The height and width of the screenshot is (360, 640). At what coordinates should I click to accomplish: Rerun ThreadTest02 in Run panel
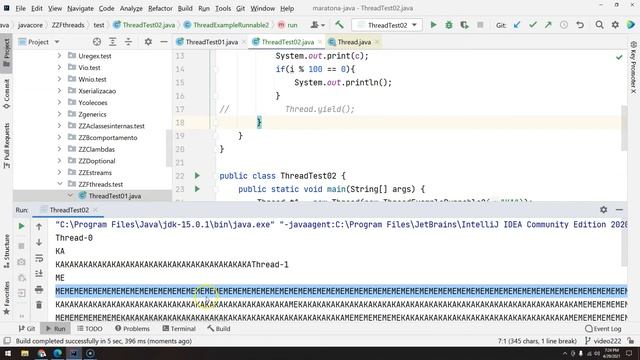pyautogui.click(x=21, y=226)
